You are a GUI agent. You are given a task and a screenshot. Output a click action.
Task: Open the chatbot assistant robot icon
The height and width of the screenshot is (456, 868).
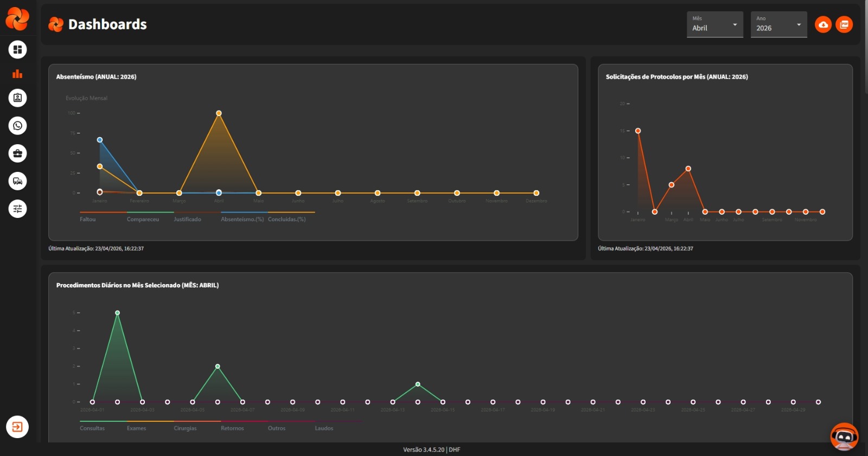(844, 436)
